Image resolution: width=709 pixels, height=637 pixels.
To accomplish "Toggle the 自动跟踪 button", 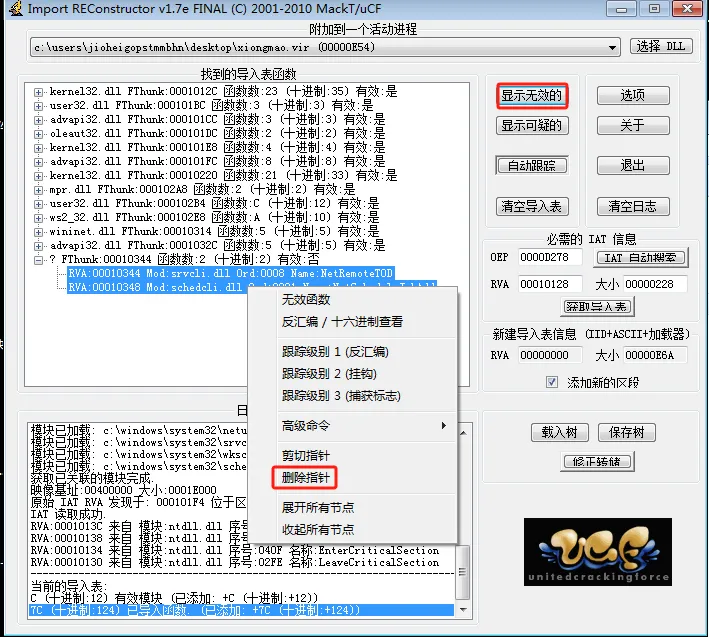I will click(532, 166).
